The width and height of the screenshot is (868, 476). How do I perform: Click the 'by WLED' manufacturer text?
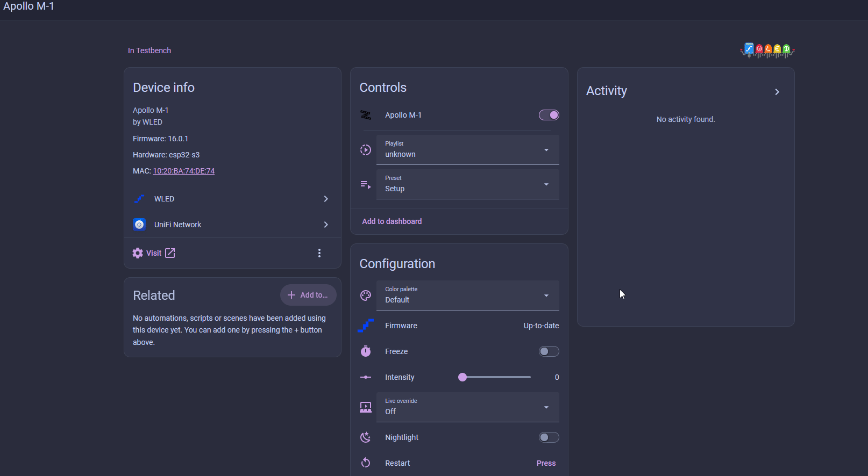point(148,122)
